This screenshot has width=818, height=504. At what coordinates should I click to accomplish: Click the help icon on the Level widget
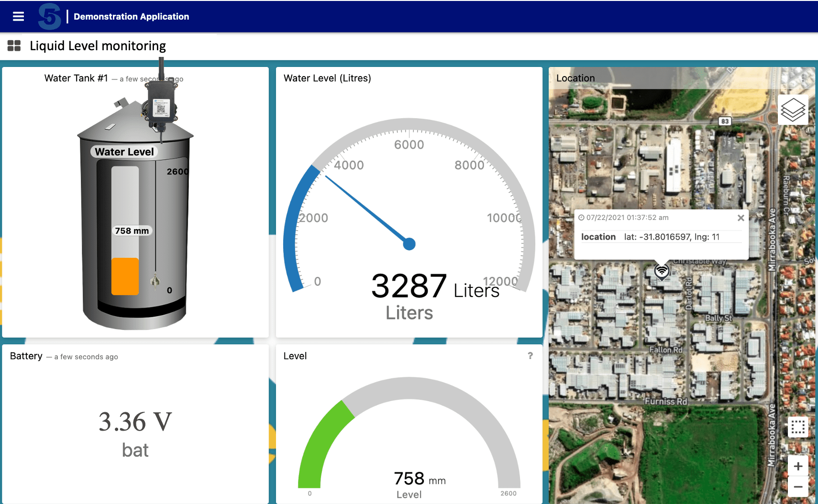point(530,356)
